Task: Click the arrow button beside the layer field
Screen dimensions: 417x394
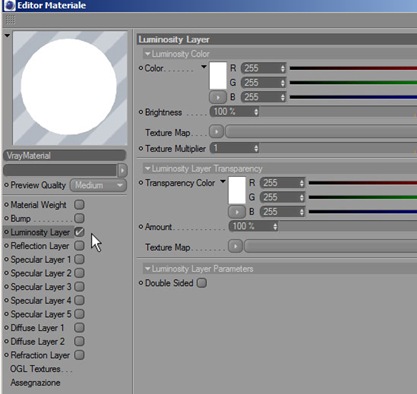Action: tap(122, 170)
